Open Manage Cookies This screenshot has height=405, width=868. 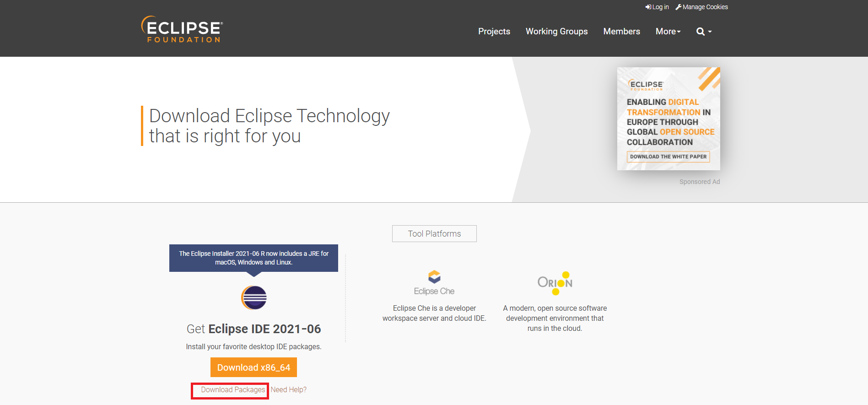click(x=701, y=7)
